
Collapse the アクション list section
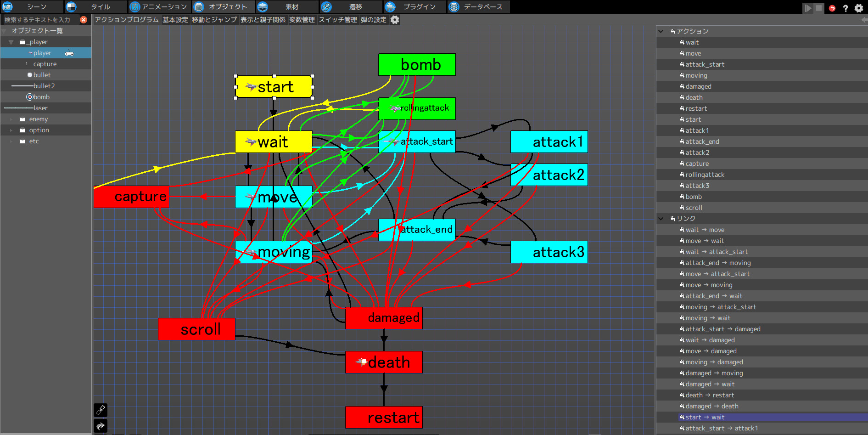pyautogui.click(x=661, y=31)
